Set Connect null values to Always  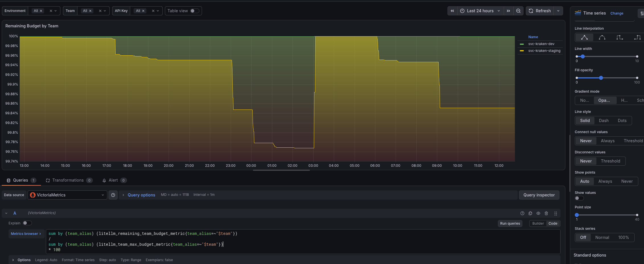pyautogui.click(x=608, y=141)
